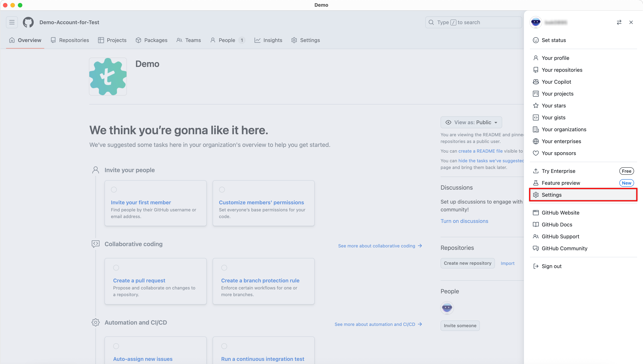
Task: Open Set status from the account menu
Action: point(554,40)
